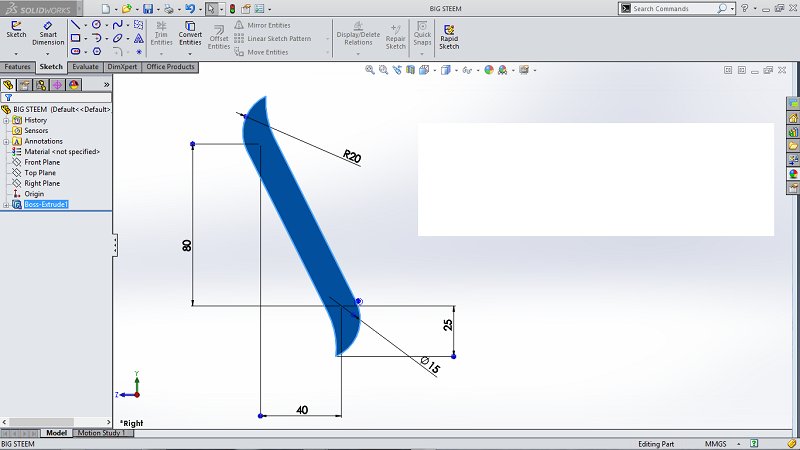Select the Corner Rectangle tool
This screenshot has width=800, height=450.
click(x=75, y=38)
